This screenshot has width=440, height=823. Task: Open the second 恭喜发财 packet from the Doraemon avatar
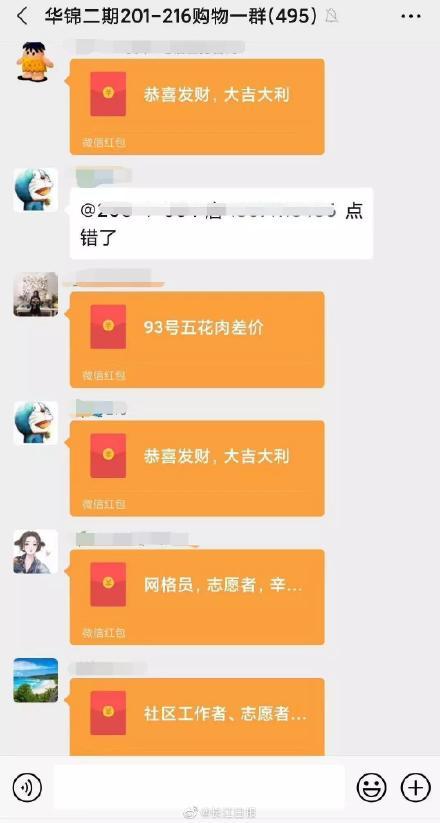point(197,468)
